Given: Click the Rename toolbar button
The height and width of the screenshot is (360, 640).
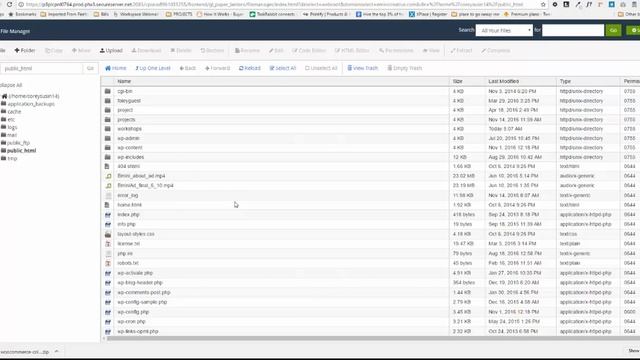Looking at the screenshot, I should [247, 51].
